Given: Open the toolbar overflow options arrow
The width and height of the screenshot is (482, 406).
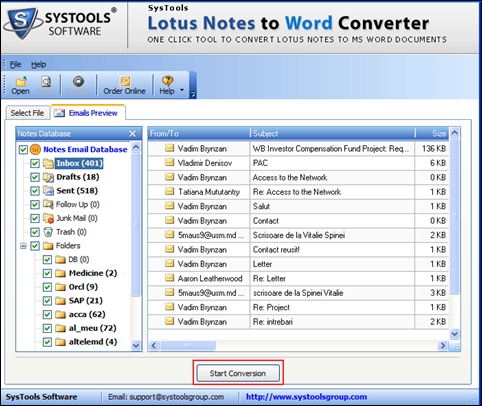Looking at the screenshot, I should point(193,95).
